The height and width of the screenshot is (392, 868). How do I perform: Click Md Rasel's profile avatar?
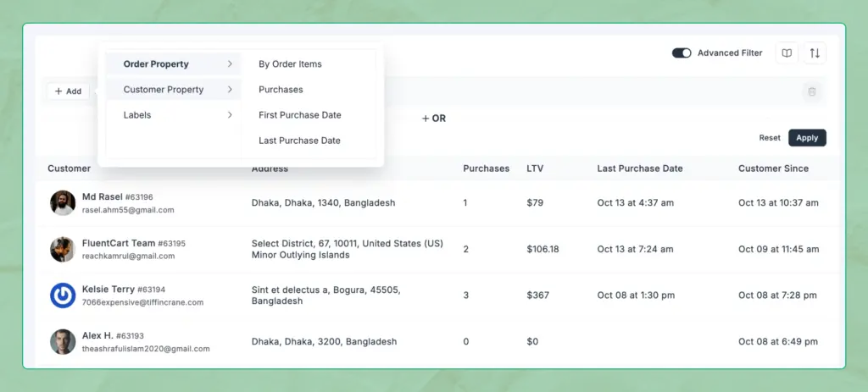coord(63,203)
